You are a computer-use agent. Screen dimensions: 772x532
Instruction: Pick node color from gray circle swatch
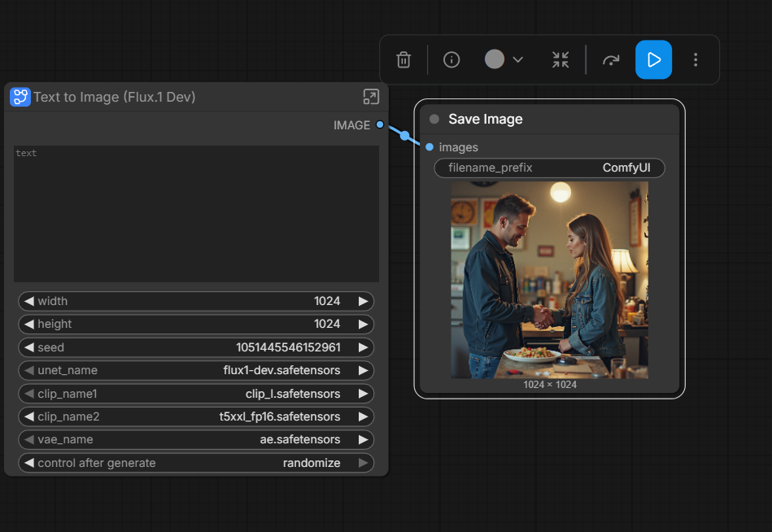[x=495, y=59]
